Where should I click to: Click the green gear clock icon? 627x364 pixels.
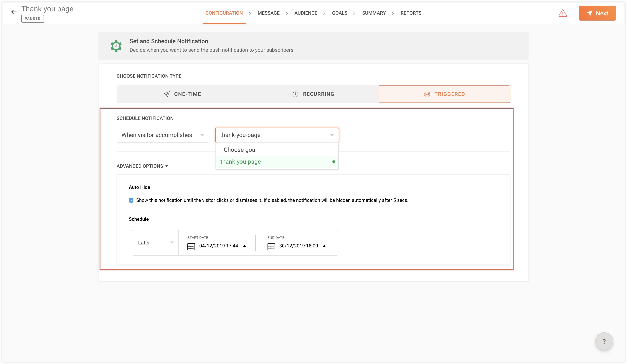(116, 46)
